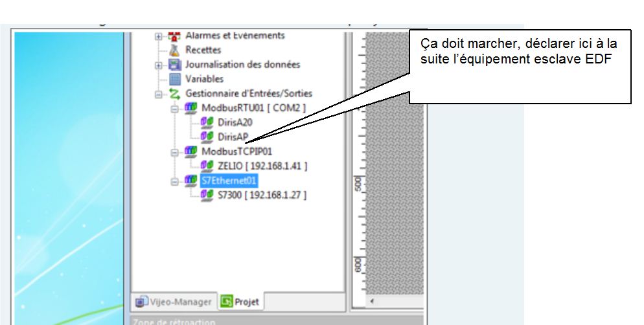Click the S7300 equipment icon
Image resolution: width=644 pixels, height=325 pixels.
click(207, 194)
